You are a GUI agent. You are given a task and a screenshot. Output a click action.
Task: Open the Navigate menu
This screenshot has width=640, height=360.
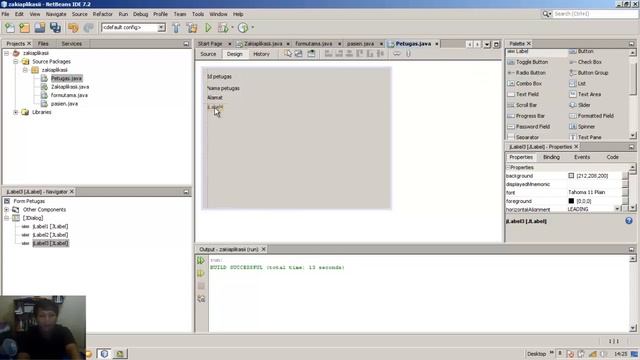(x=56, y=14)
